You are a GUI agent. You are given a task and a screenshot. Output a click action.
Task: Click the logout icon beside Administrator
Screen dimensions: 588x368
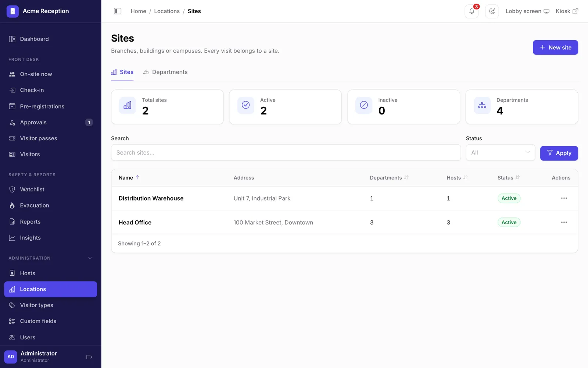(89, 357)
